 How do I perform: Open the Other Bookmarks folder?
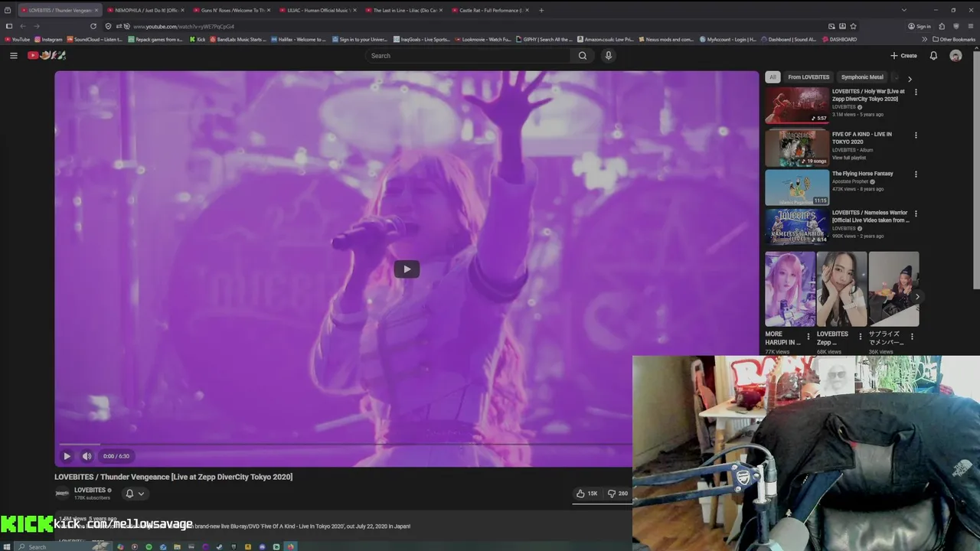[954, 39]
